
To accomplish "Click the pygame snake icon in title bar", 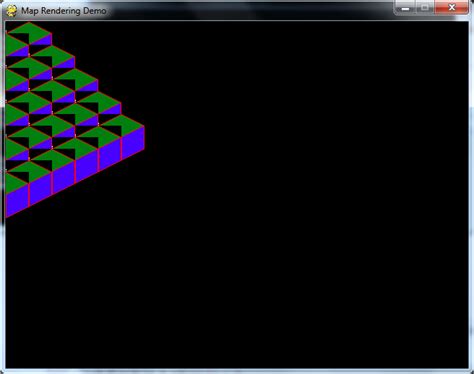I will pyautogui.click(x=12, y=11).
